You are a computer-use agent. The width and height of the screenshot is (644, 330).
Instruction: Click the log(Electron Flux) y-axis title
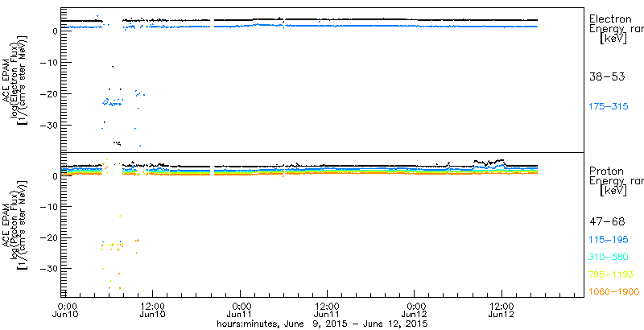[14, 80]
